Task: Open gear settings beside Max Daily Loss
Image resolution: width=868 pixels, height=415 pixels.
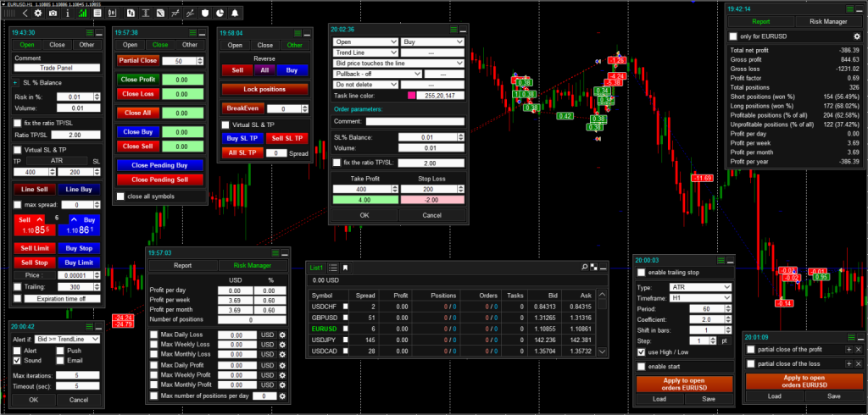Action: 282,335
